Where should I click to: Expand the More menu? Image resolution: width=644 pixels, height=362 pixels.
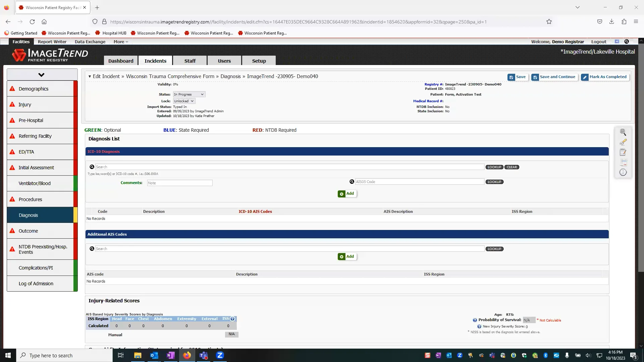121,42
